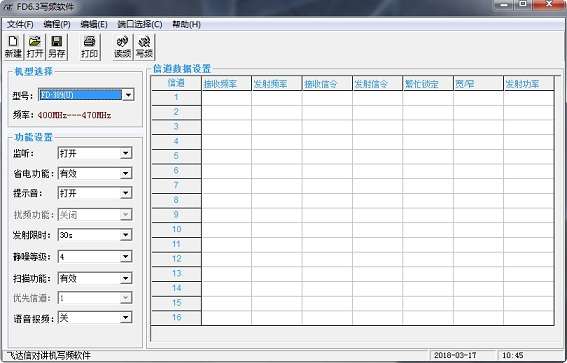Image resolution: width=567 pixels, height=363 pixels.
Task: Open a file with the 打开 icon
Action: click(x=35, y=47)
